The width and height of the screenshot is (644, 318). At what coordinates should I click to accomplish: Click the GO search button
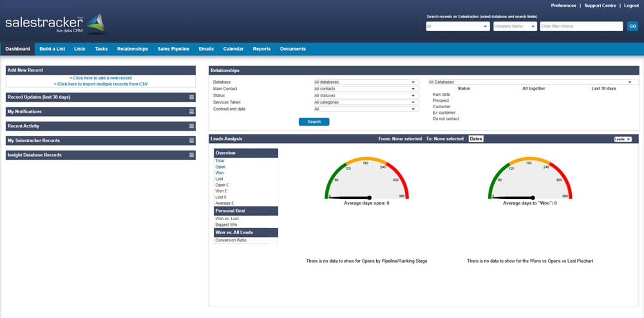[x=632, y=26]
